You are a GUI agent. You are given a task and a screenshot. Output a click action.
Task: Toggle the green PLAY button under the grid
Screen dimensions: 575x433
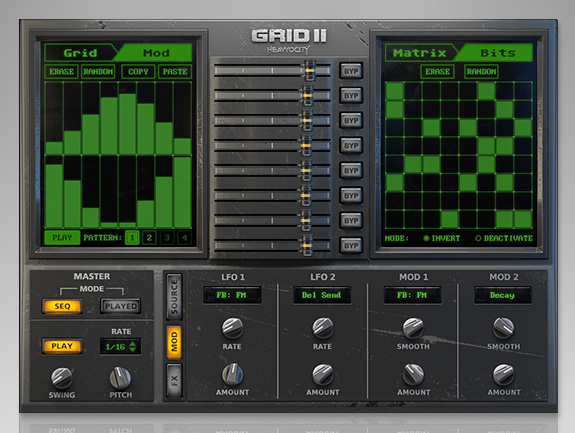click(x=62, y=238)
